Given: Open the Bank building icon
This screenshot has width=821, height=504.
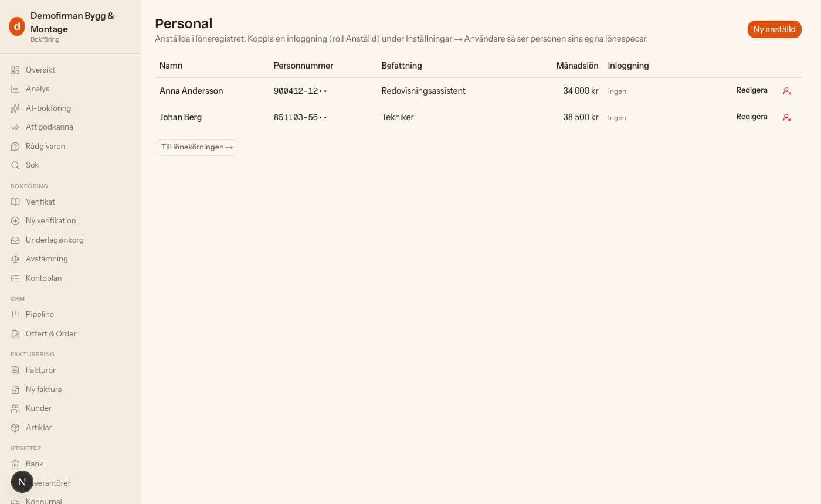Looking at the screenshot, I should 15,464.
